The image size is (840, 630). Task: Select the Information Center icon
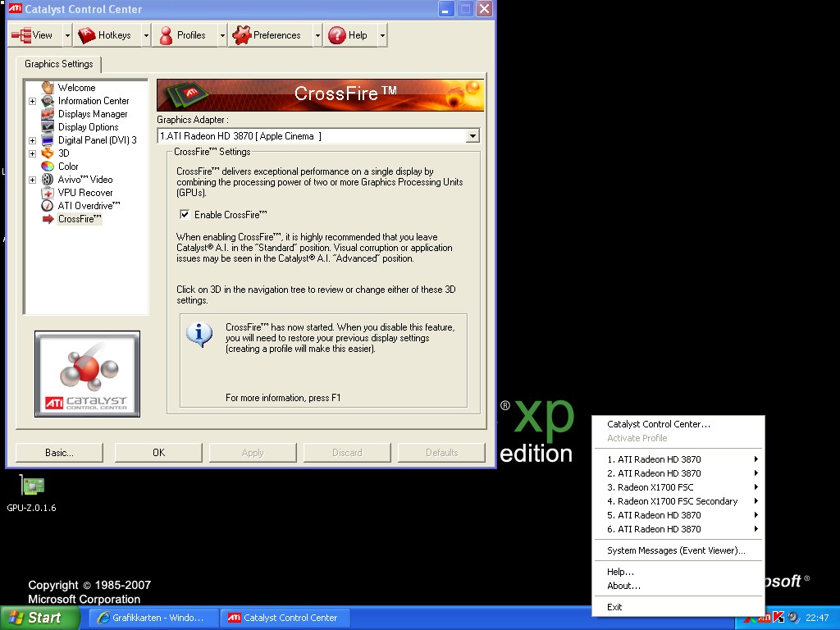coord(48,101)
